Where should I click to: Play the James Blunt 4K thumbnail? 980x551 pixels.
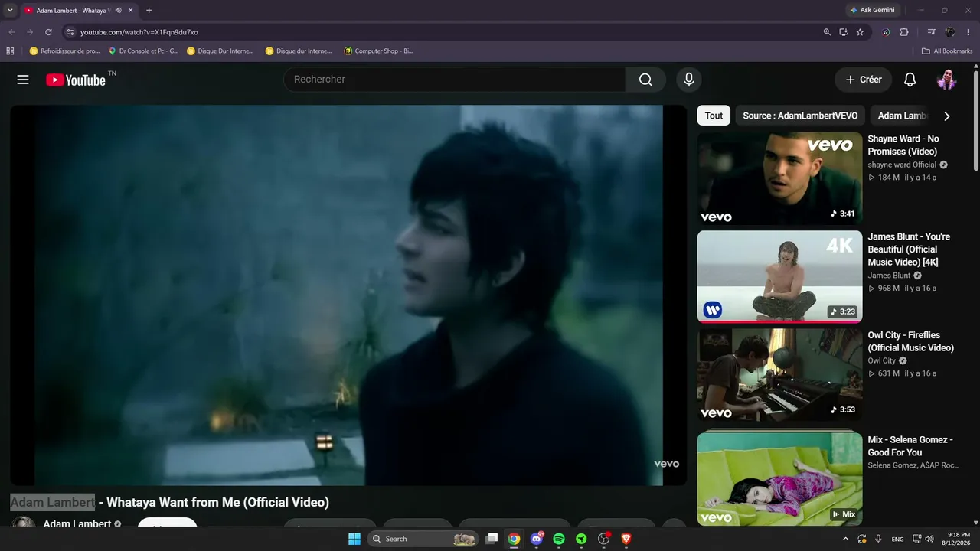[x=779, y=277]
